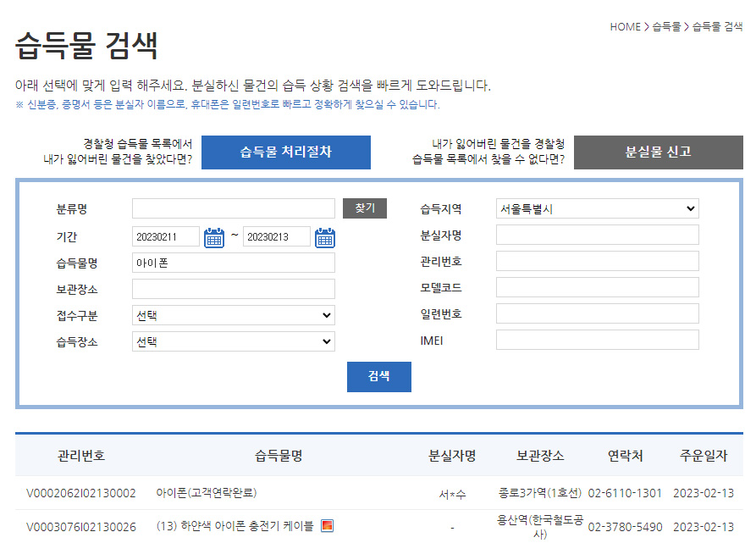Click phone number 02-6110-1301

click(625, 493)
